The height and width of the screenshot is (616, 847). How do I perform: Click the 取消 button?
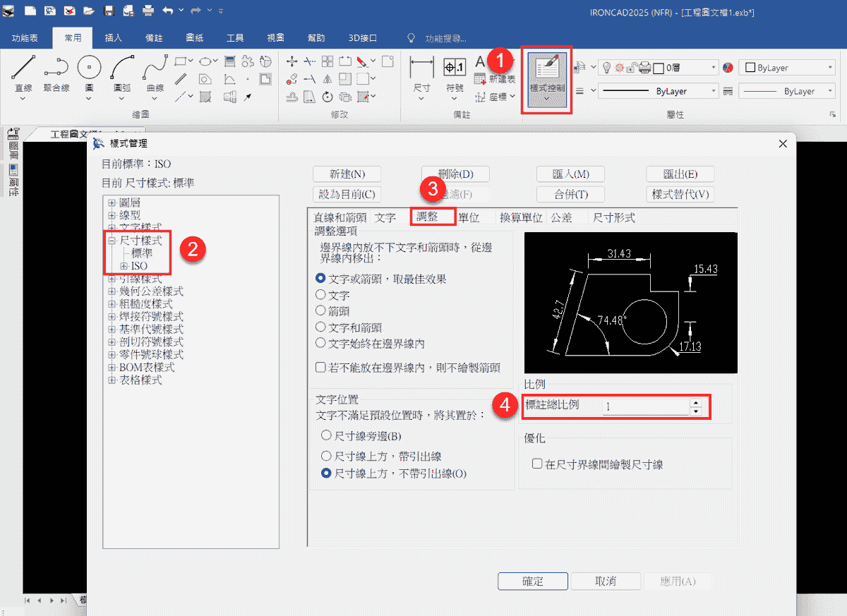pyautogui.click(x=606, y=581)
